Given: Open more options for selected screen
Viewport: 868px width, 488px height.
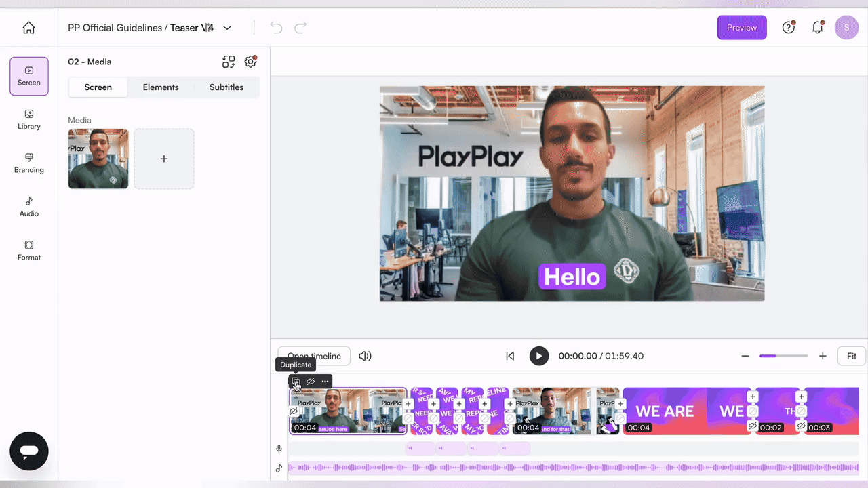Looking at the screenshot, I should click(325, 382).
